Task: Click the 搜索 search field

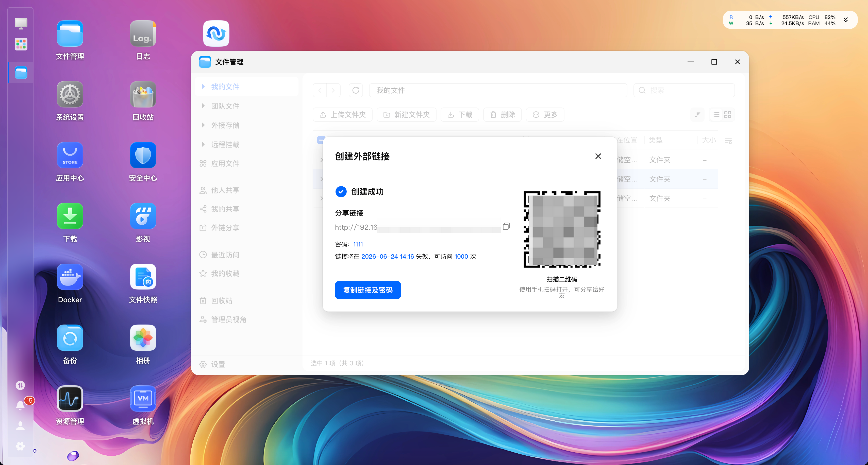Action: coord(684,90)
